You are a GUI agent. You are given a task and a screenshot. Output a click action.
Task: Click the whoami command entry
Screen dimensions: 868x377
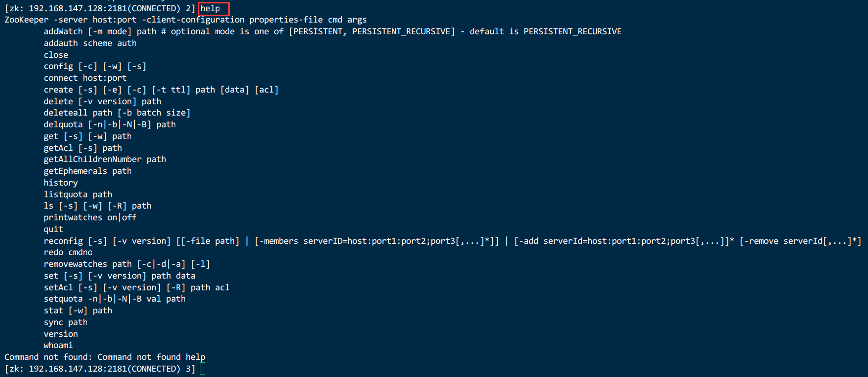pos(58,345)
